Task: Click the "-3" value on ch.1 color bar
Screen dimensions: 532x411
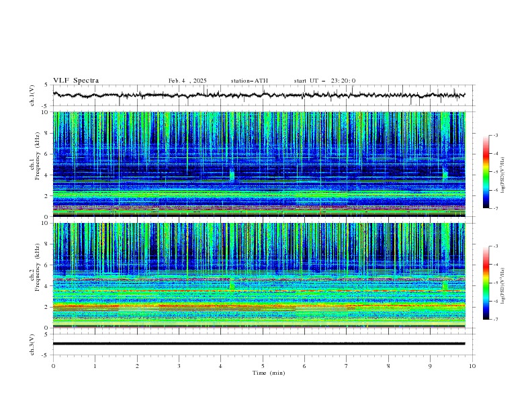Action: 495,135
